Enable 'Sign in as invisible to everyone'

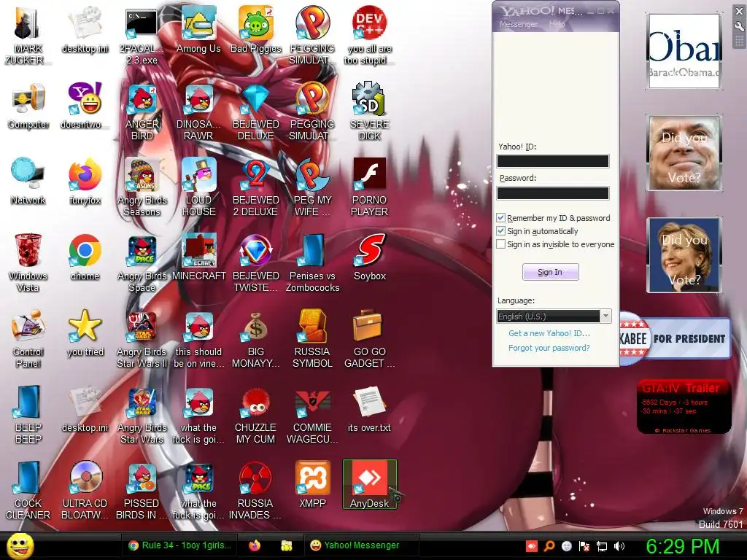(x=500, y=244)
